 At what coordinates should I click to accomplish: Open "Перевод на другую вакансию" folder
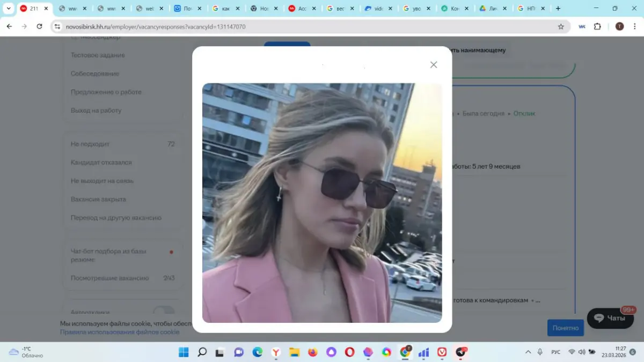click(116, 218)
